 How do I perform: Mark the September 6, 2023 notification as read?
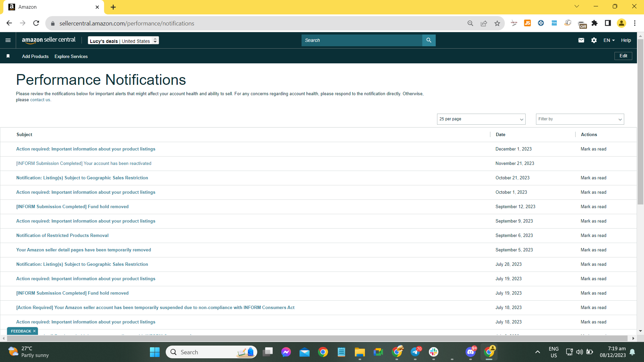[593, 235]
